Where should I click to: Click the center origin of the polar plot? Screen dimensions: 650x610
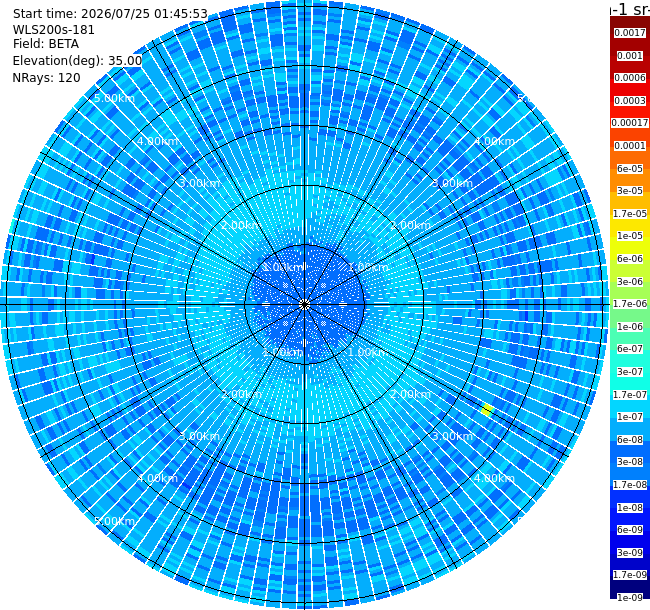pos(305,305)
